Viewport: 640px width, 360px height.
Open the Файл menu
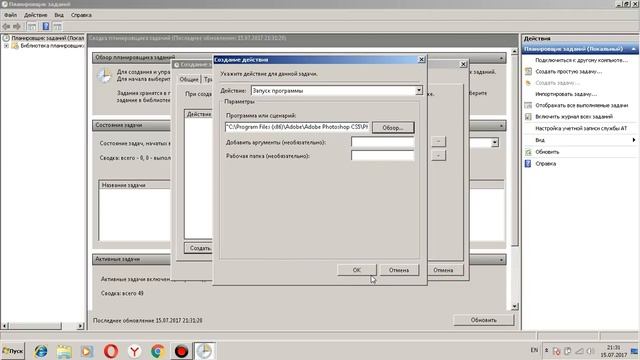point(11,15)
